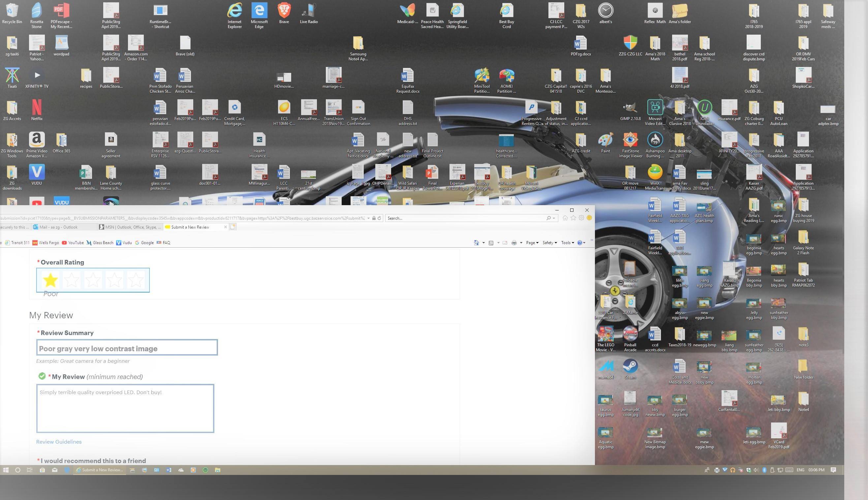
Task: Select the fifth star in Overall Rating
Action: pos(136,280)
